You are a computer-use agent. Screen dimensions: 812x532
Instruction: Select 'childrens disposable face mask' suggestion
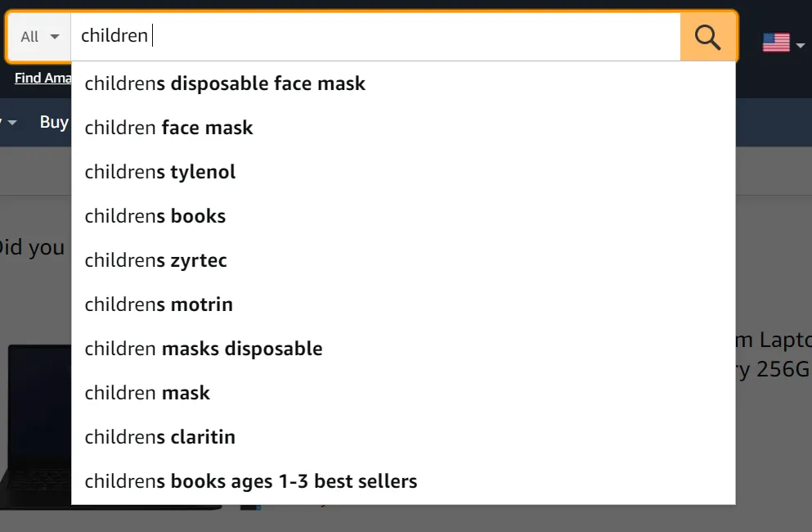coord(225,83)
